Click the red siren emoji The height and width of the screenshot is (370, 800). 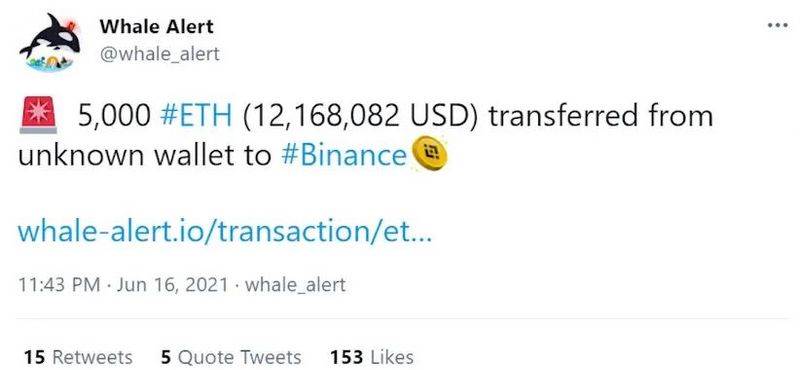pyautogui.click(x=38, y=116)
